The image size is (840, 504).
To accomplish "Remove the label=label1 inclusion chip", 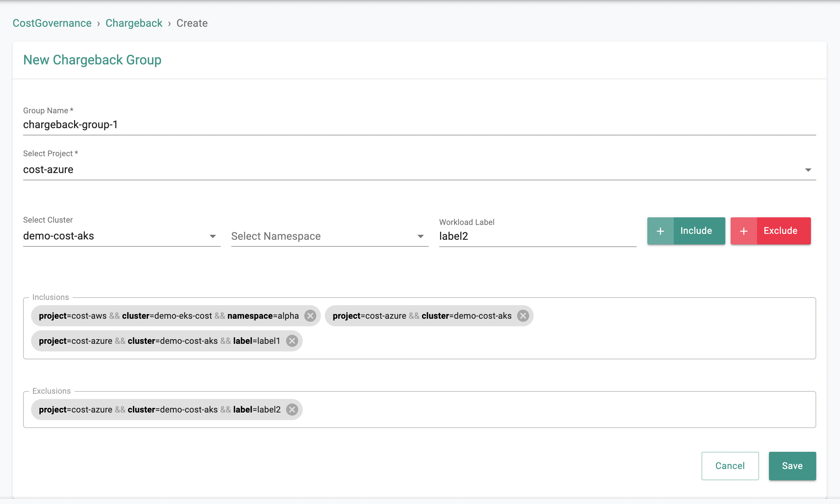I will [x=291, y=341].
